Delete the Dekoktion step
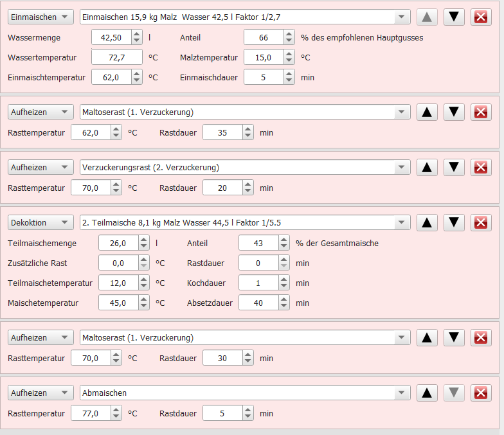The image size is (504, 435). pos(481,222)
